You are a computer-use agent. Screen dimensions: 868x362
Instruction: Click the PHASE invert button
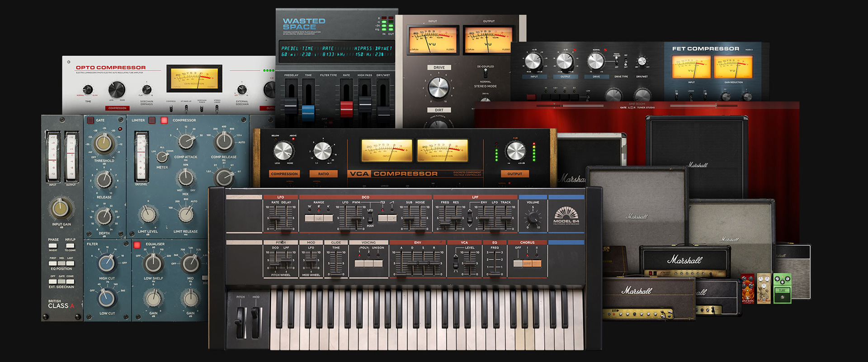(53, 245)
